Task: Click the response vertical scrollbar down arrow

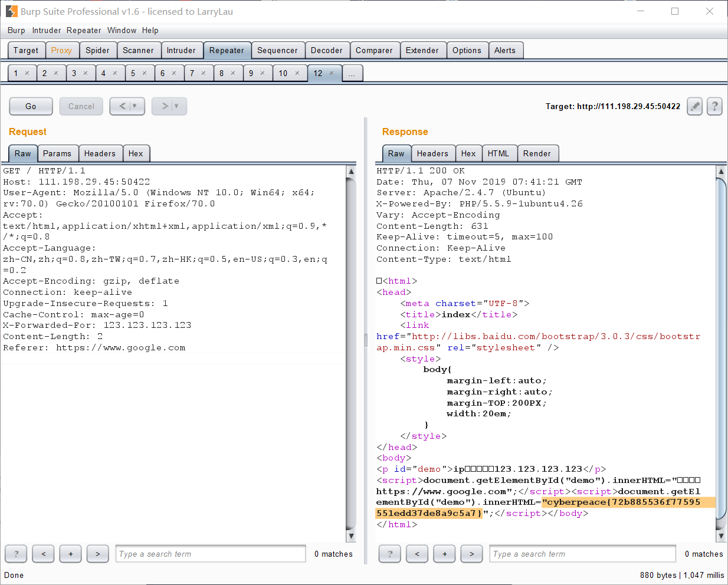Action: coord(721,536)
